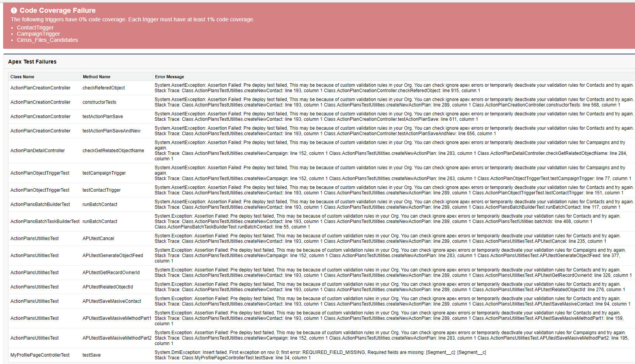Sort table by the Error Message header

169,77
